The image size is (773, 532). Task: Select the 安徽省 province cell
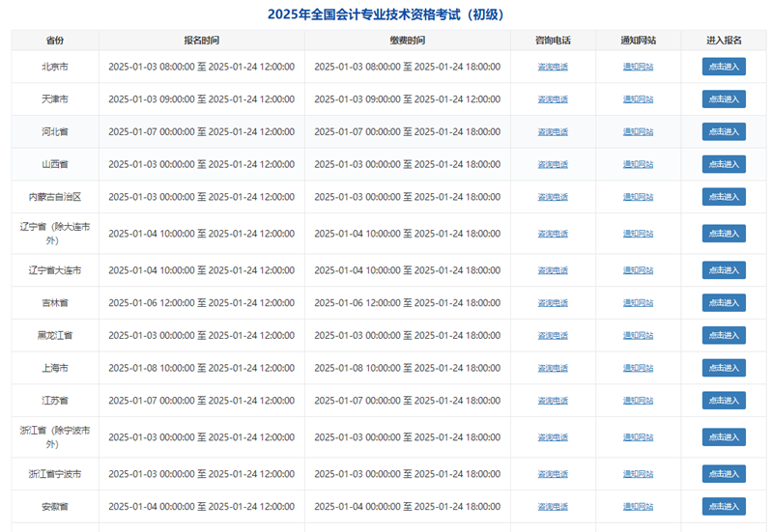(x=55, y=506)
